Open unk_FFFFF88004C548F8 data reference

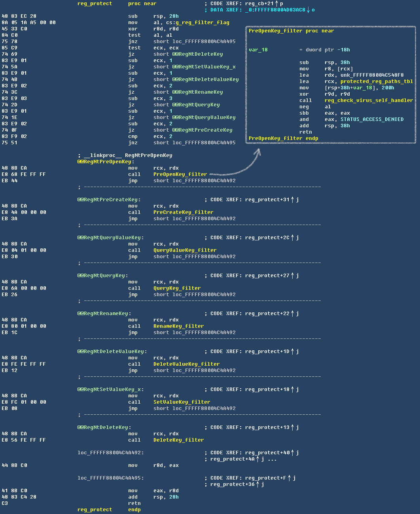pyautogui.click(x=372, y=75)
